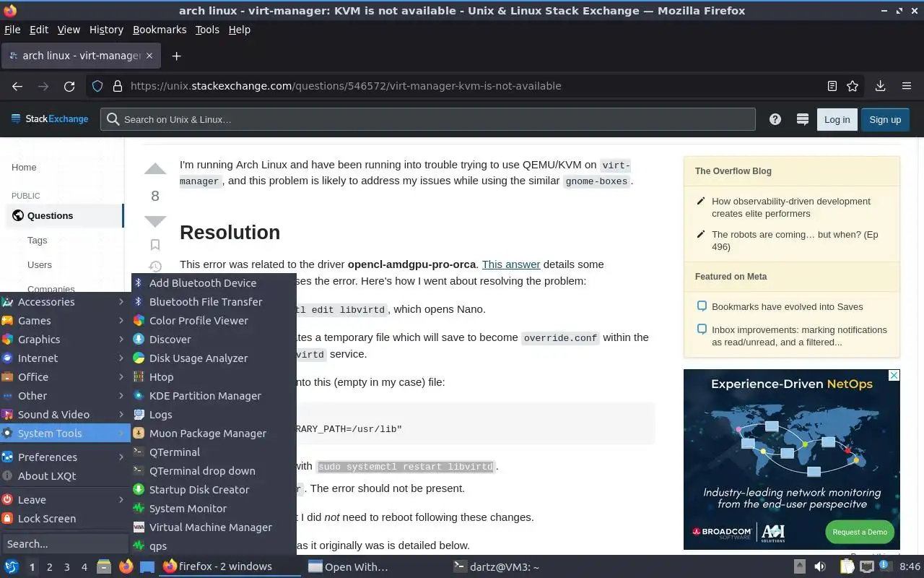Open Firefox hamburger application menu
Image resolution: width=924 pixels, height=578 pixels.
click(907, 86)
